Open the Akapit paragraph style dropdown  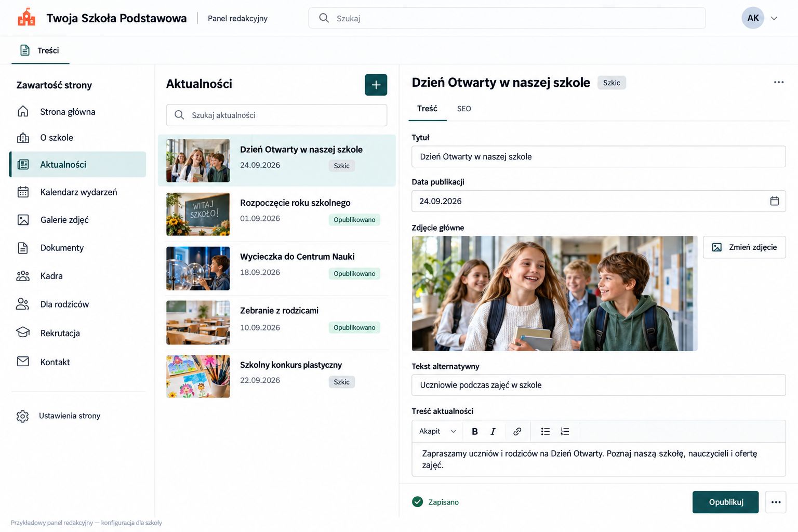(437, 431)
